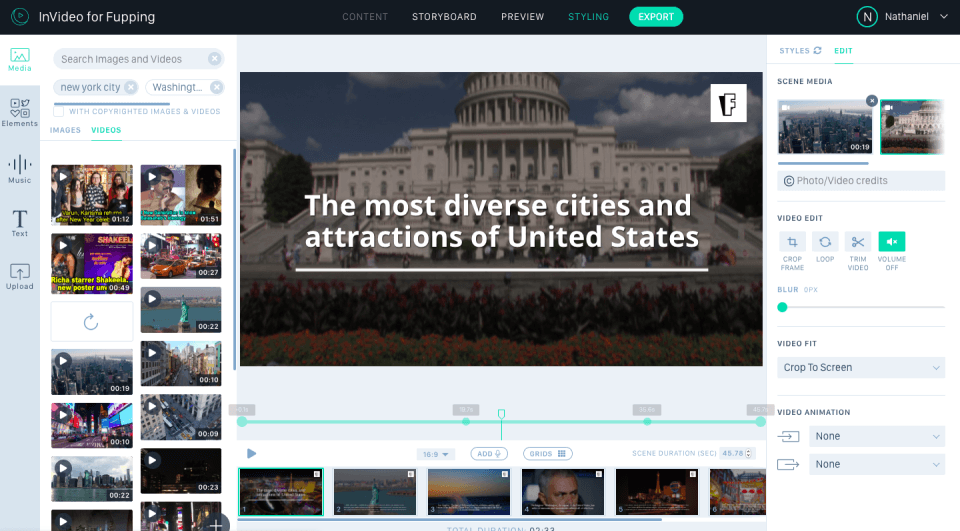Play the Shakeela poster 00:49 video
This screenshot has height=531, width=960.
tap(62, 245)
